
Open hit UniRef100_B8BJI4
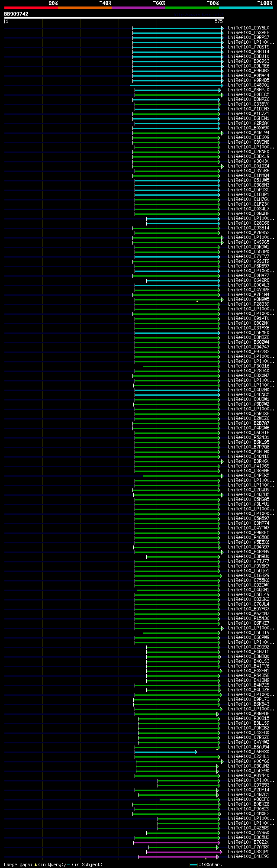point(248,52)
